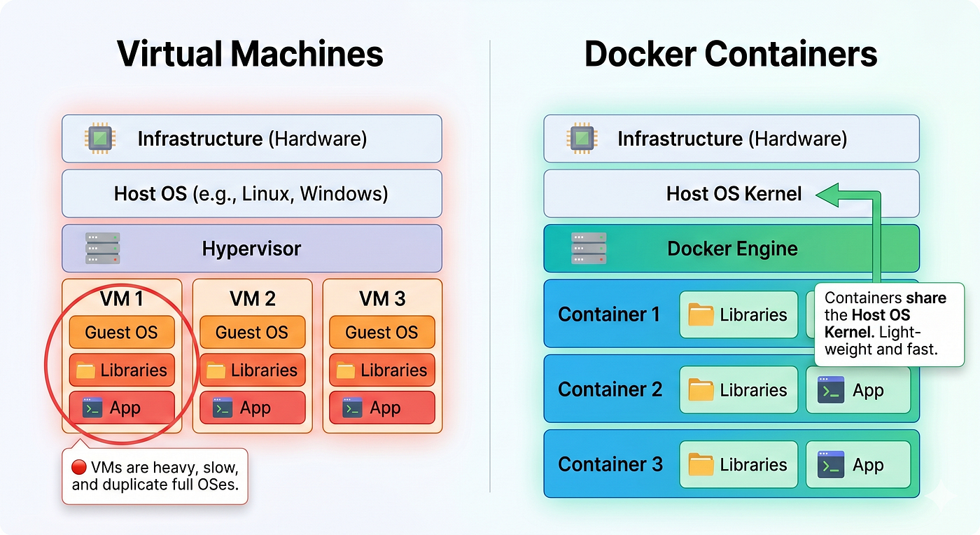Select the word "App" in Container 2
Image resolution: width=980 pixels, height=535 pixels.
868,391
